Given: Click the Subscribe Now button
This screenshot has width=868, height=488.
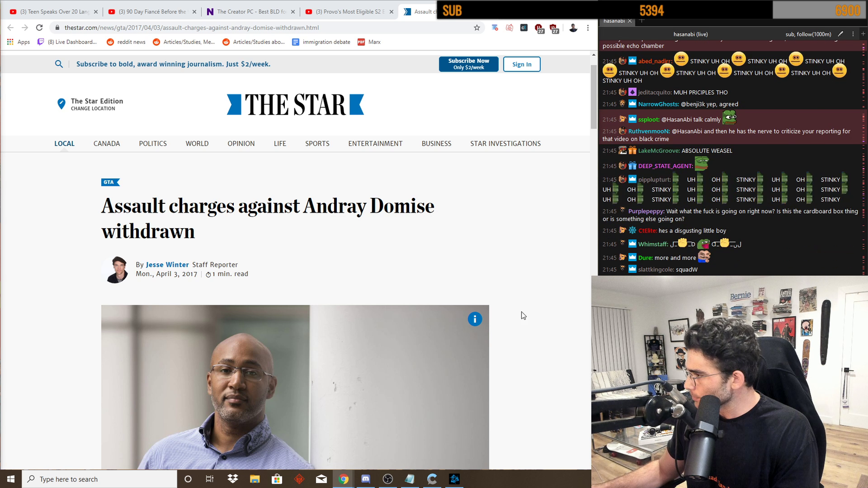Looking at the screenshot, I should pos(469,64).
